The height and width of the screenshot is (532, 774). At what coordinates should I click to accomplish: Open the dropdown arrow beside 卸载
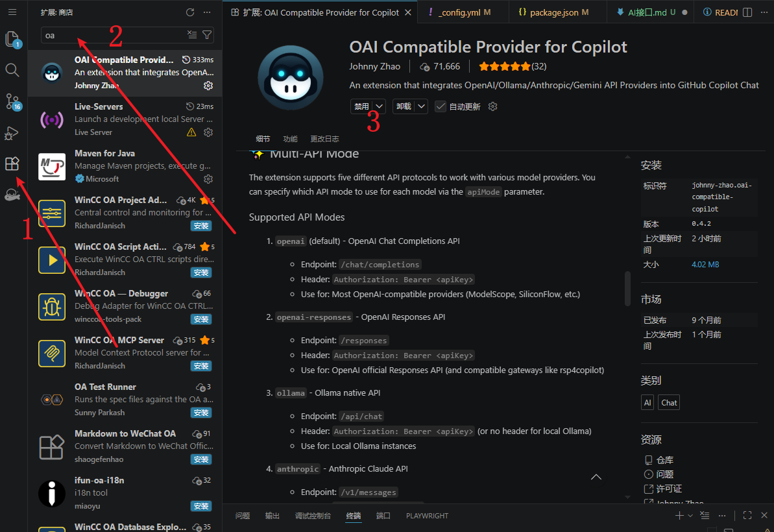pos(421,106)
